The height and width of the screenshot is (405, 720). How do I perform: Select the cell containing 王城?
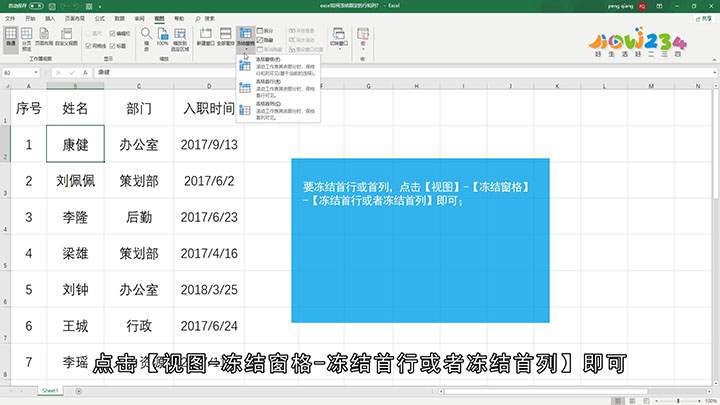[x=75, y=326]
